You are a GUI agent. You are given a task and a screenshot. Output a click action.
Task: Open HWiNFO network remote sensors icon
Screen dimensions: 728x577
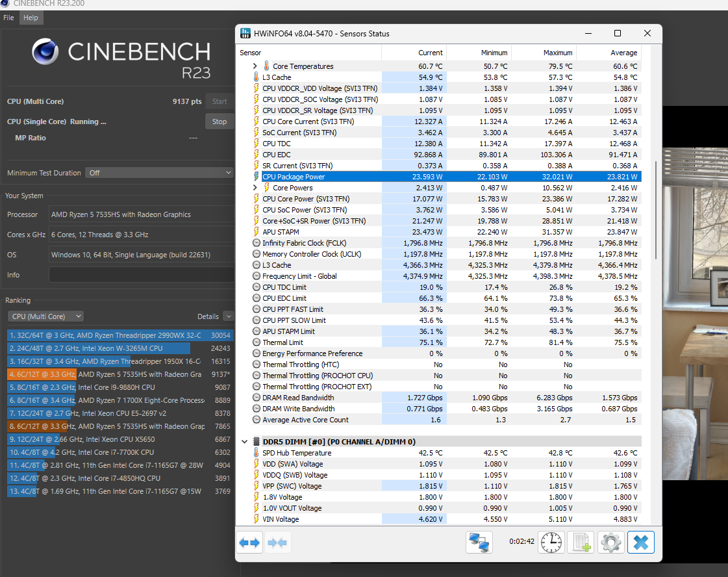pos(479,542)
